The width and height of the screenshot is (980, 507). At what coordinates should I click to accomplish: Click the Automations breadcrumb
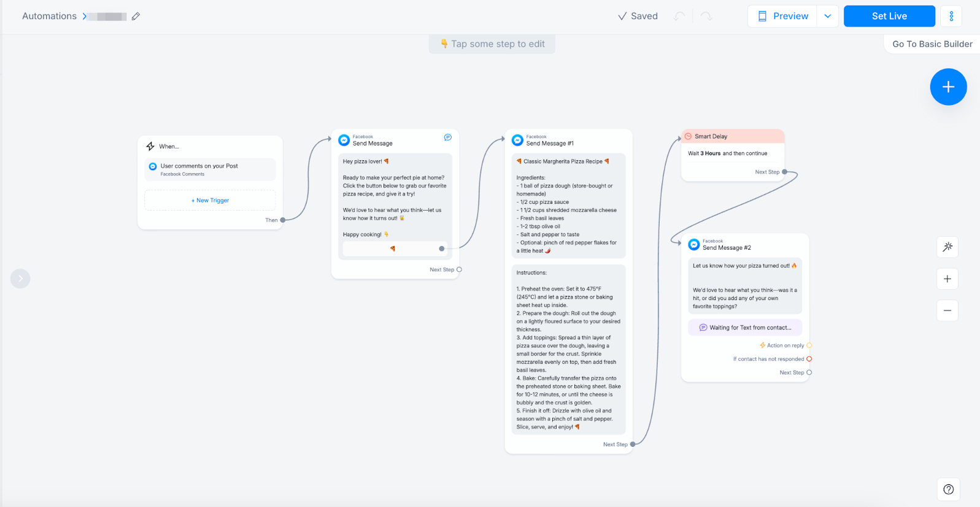(49, 17)
